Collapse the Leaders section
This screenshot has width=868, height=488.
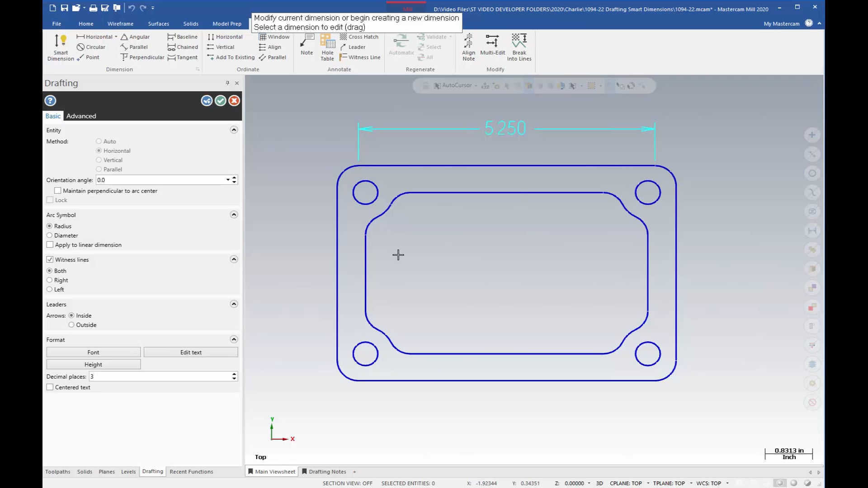pyautogui.click(x=234, y=304)
